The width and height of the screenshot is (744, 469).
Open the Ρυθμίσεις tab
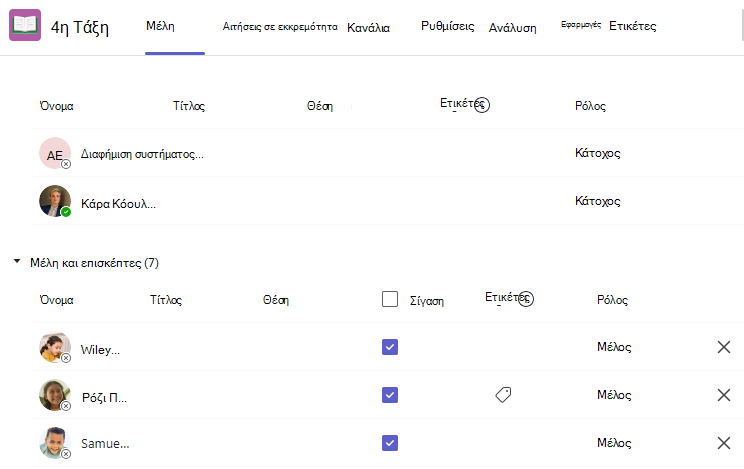[x=447, y=26]
